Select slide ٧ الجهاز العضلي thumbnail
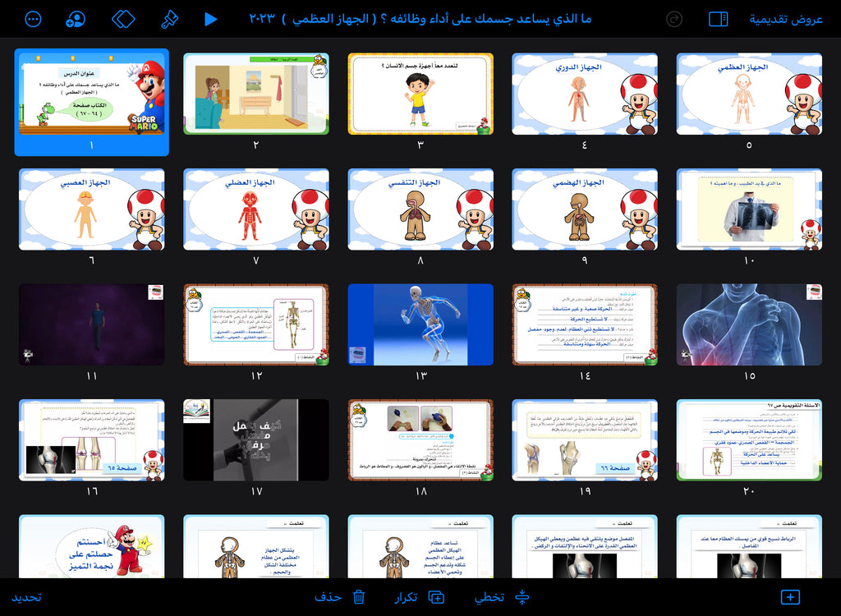Viewport: 841px width, 616px height. 256,209
